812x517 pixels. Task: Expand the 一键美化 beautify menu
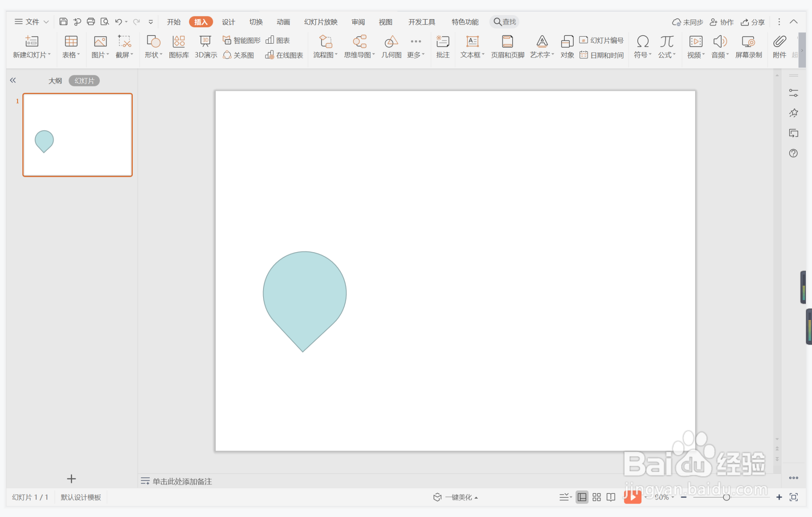point(456,497)
